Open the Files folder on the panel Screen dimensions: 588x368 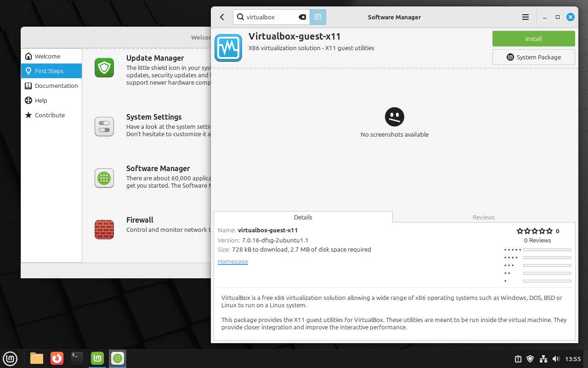37,358
